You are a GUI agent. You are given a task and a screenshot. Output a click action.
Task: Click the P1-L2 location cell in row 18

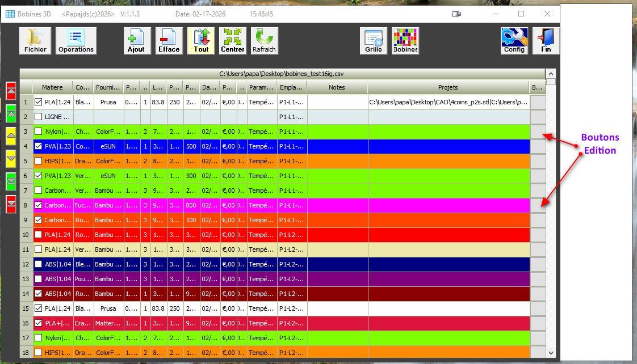point(292,352)
